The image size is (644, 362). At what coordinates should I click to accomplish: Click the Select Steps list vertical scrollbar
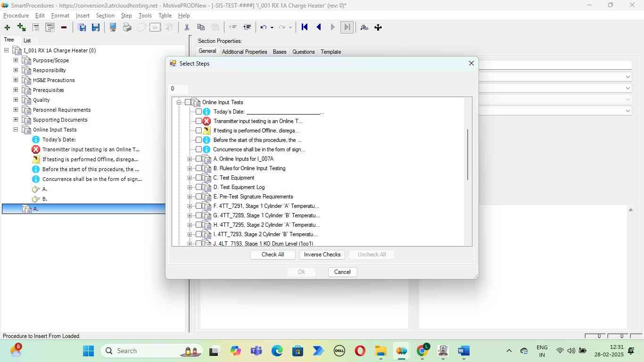tap(468, 156)
